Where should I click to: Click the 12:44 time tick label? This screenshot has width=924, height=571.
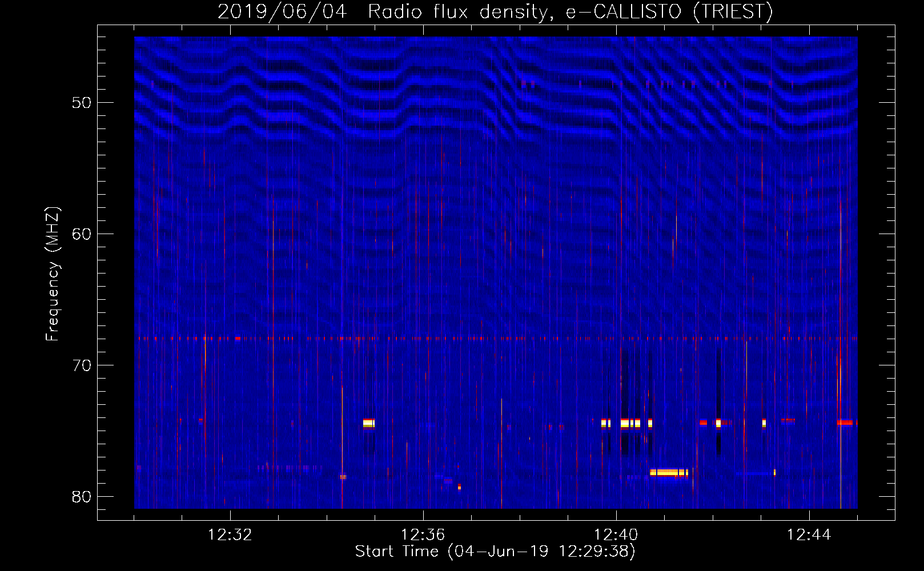point(809,535)
